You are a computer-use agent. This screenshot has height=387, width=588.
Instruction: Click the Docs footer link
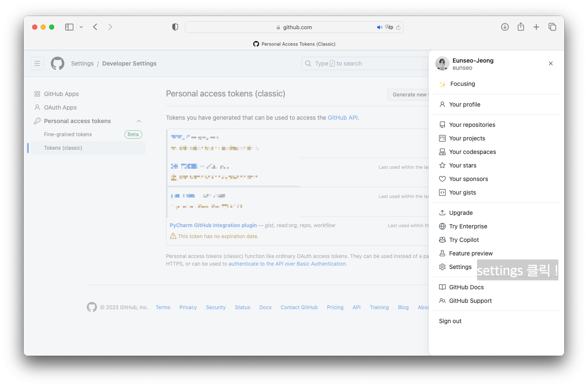coord(265,307)
